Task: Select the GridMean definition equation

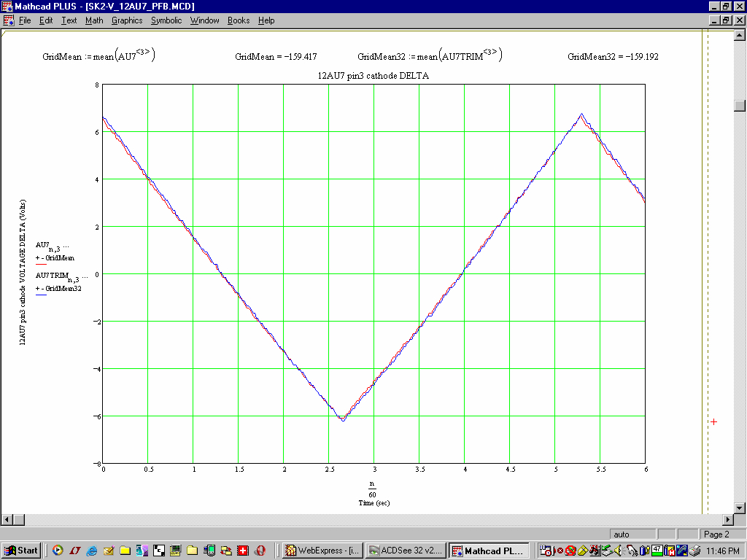Action: point(98,56)
